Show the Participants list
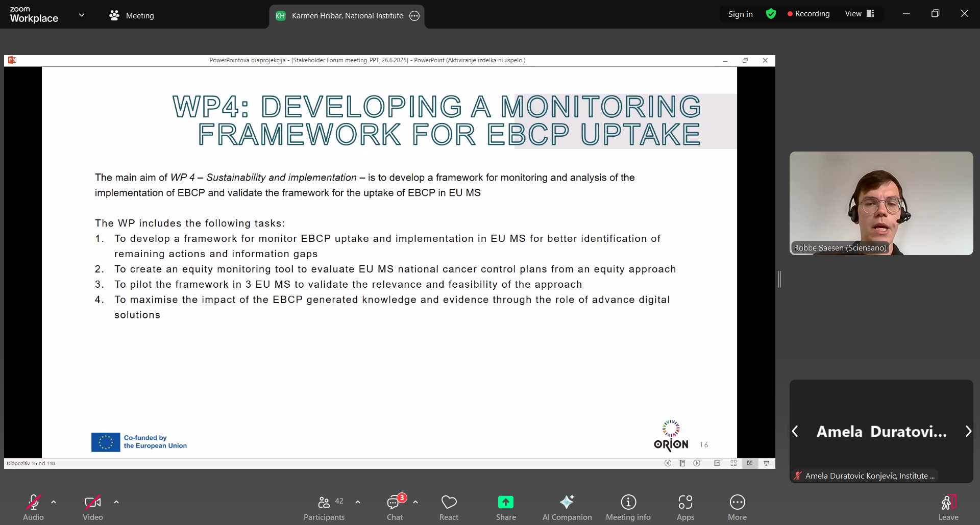Screen dimensions: 980x525 pos(324,507)
